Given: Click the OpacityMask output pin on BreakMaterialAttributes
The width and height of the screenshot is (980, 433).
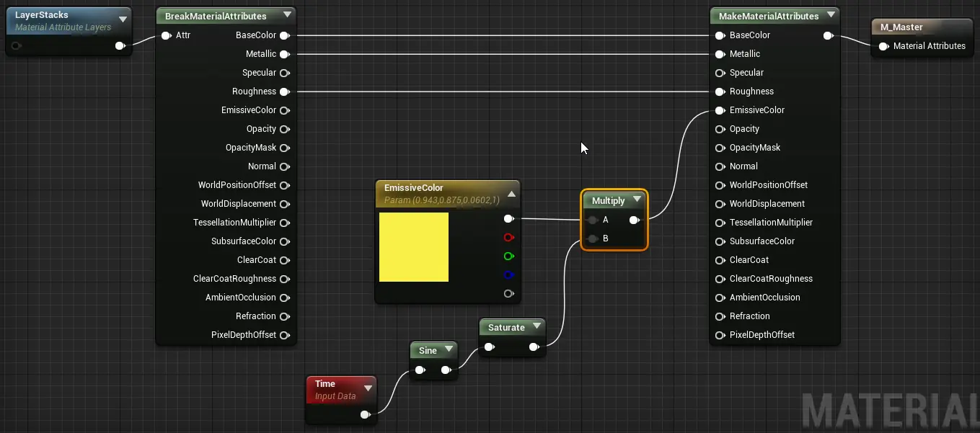Looking at the screenshot, I should 284,148.
